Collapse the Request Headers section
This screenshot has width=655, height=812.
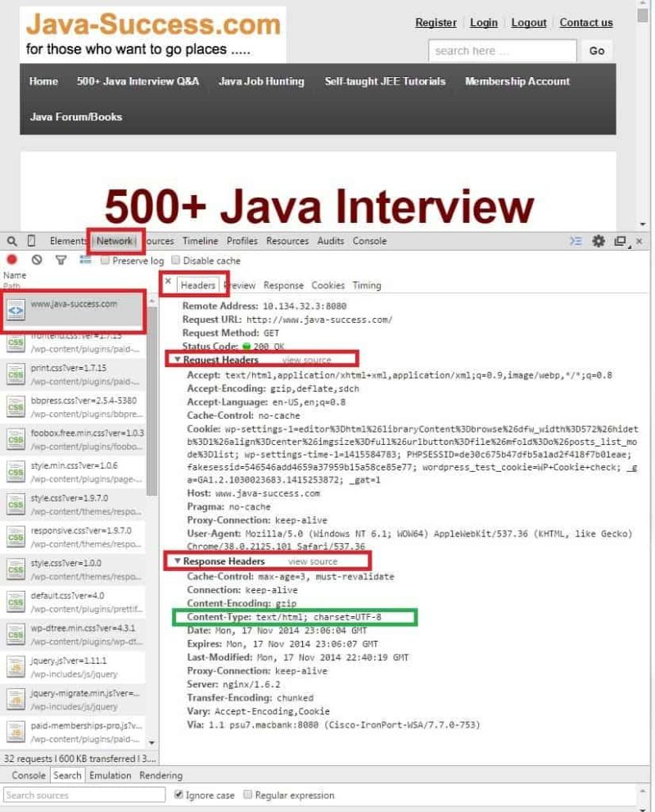[x=177, y=358]
